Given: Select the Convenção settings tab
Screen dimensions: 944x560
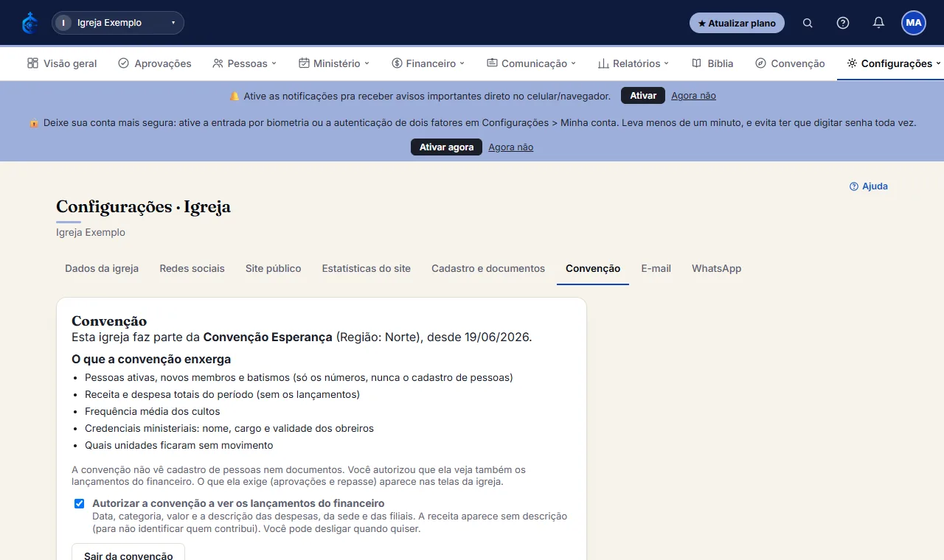Looking at the screenshot, I should (593, 268).
